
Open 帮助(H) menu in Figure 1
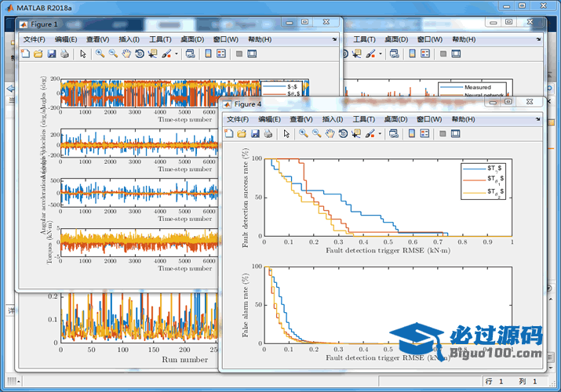point(260,39)
